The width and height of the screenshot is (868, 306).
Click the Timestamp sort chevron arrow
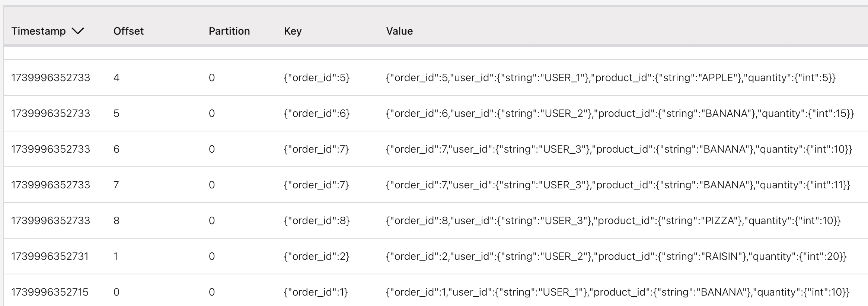click(78, 31)
